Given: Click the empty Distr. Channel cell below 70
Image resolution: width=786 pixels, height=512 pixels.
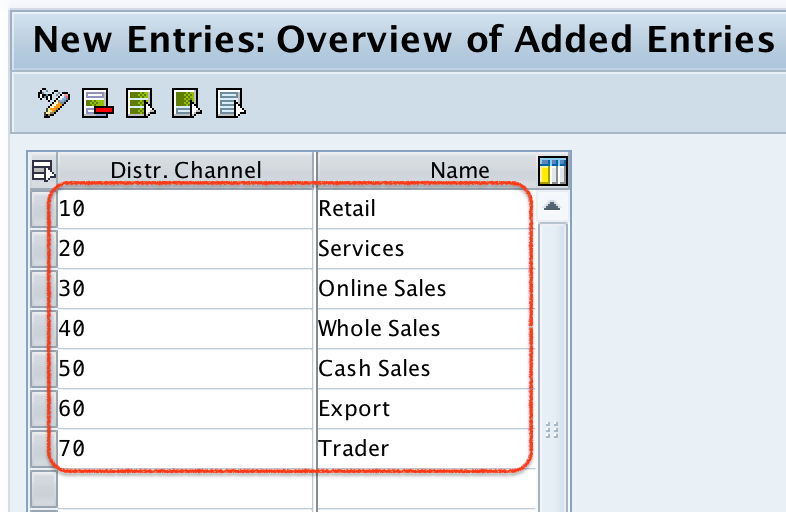Looking at the screenshot, I should coord(185,489).
